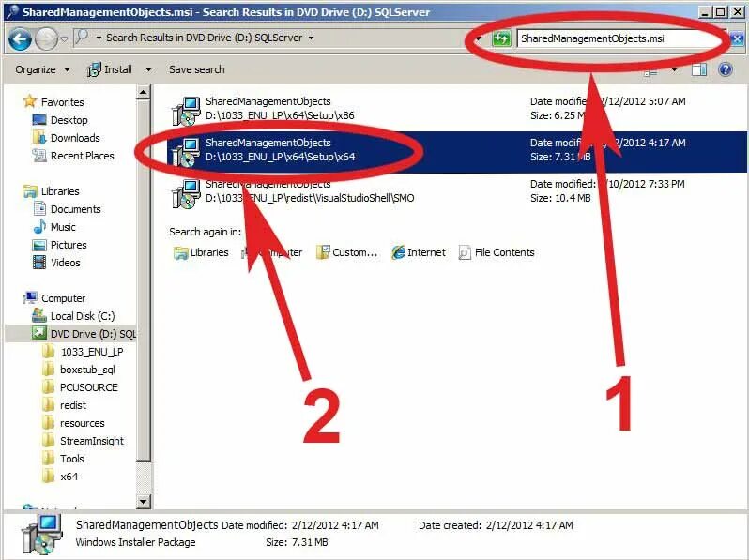The width and height of the screenshot is (749, 560).
Task: Open the Organize menu
Action: pos(42,69)
